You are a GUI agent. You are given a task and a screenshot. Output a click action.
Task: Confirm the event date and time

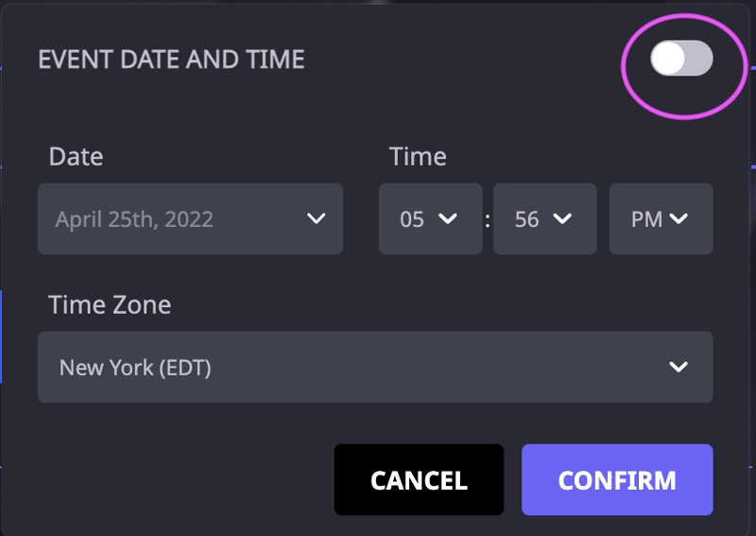(617, 480)
